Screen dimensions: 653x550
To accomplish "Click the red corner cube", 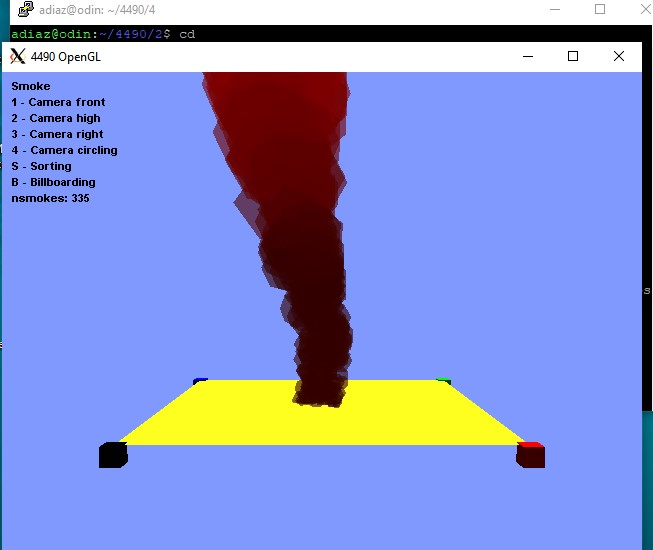I will coord(531,455).
